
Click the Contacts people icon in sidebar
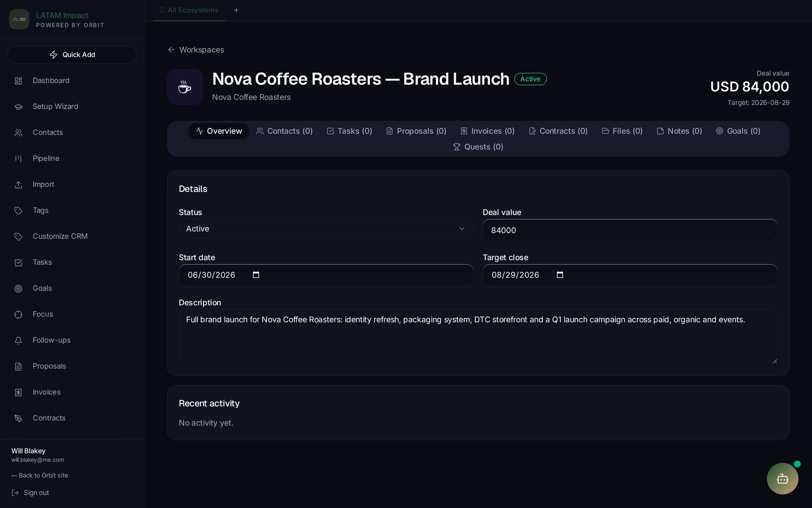[18, 133]
